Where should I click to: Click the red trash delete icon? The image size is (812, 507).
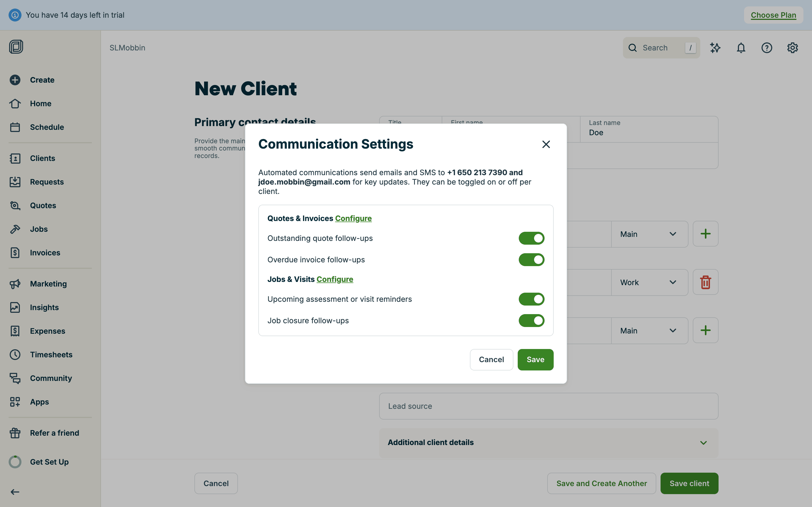pos(705,282)
